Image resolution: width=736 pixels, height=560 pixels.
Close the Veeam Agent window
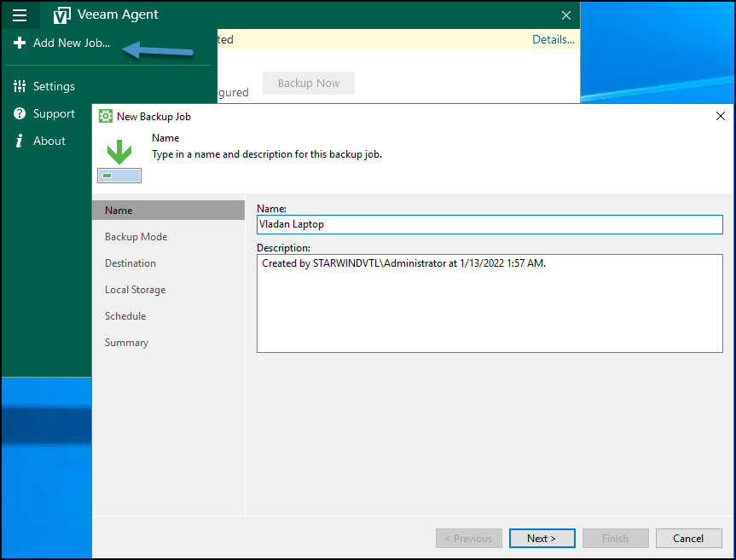point(566,15)
